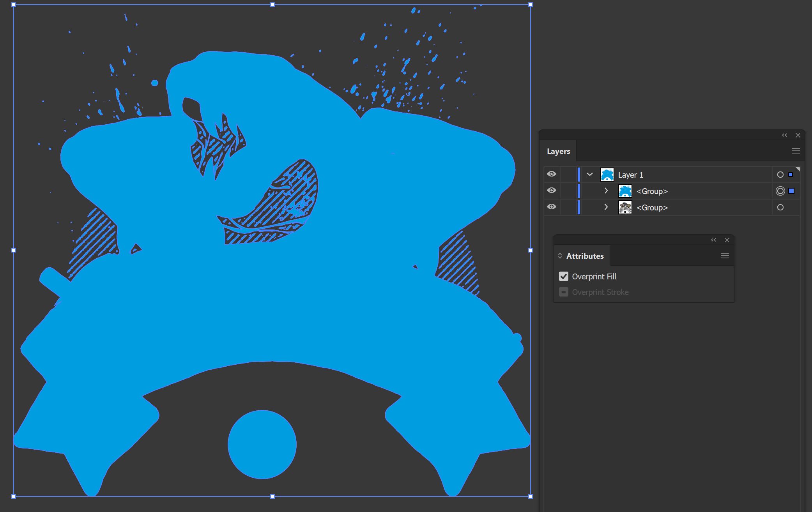
Task: Hide the blue silhouette Group using its eye
Action: point(551,191)
